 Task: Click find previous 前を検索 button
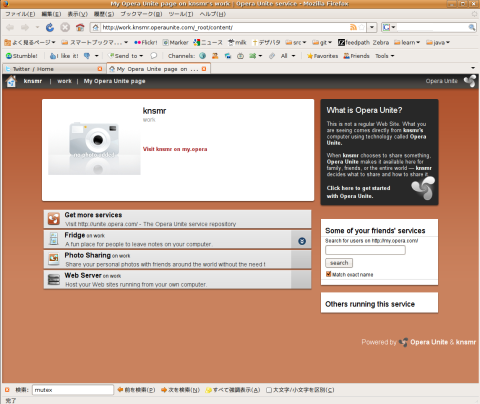point(136,390)
